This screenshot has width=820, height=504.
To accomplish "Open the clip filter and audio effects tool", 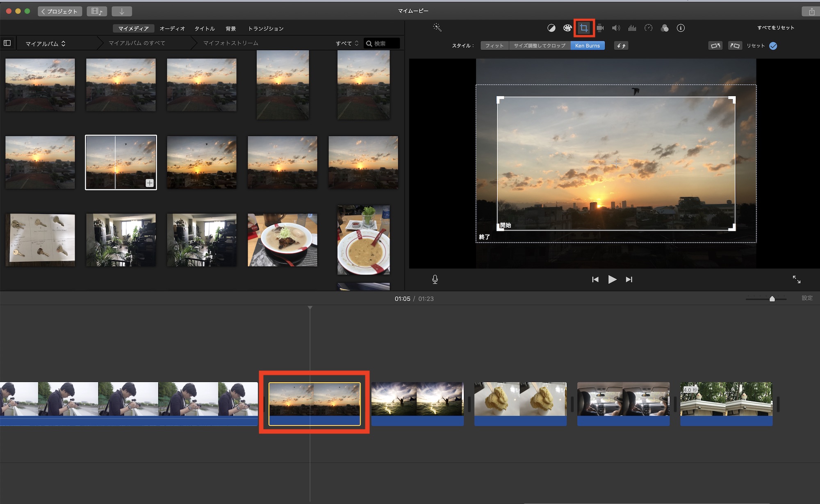I will point(665,28).
